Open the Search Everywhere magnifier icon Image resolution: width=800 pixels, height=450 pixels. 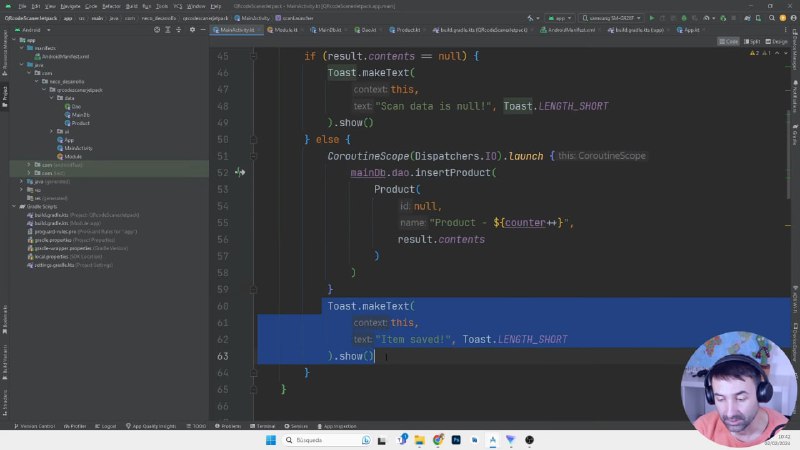[x=771, y=18]
